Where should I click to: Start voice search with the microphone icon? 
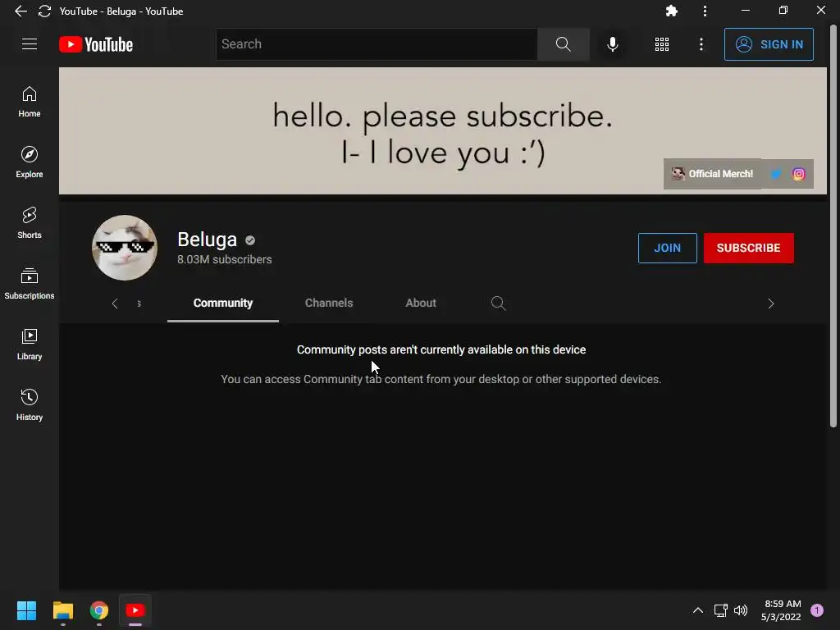click(x=612, y=44)
